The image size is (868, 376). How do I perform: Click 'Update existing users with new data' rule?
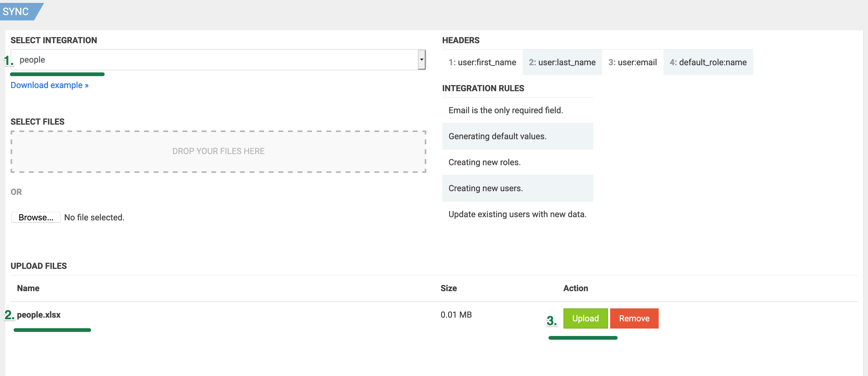[517, 214]
